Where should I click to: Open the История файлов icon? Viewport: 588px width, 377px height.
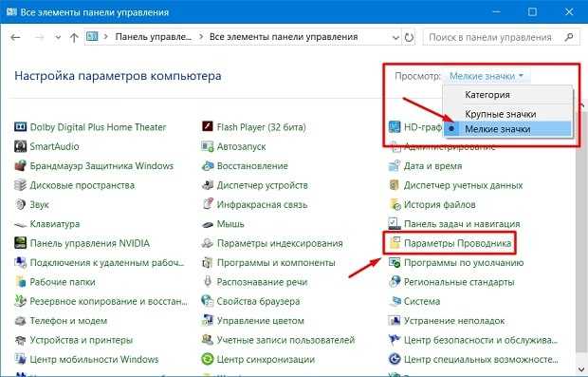395,205
